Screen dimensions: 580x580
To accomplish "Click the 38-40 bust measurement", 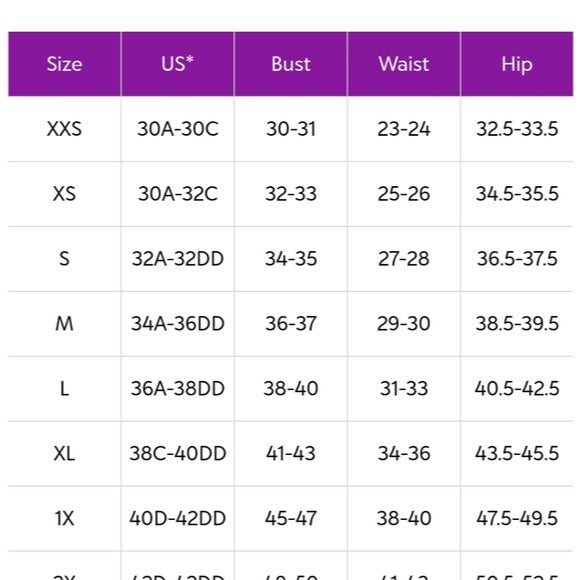I will [291, 388].
